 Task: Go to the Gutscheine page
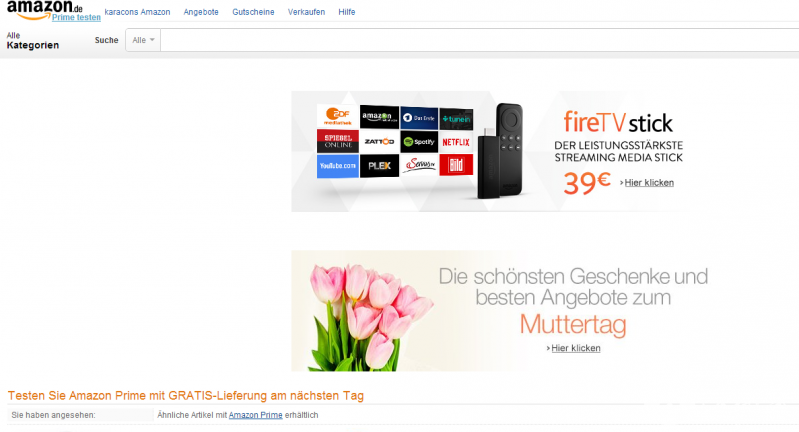(253, 12)
